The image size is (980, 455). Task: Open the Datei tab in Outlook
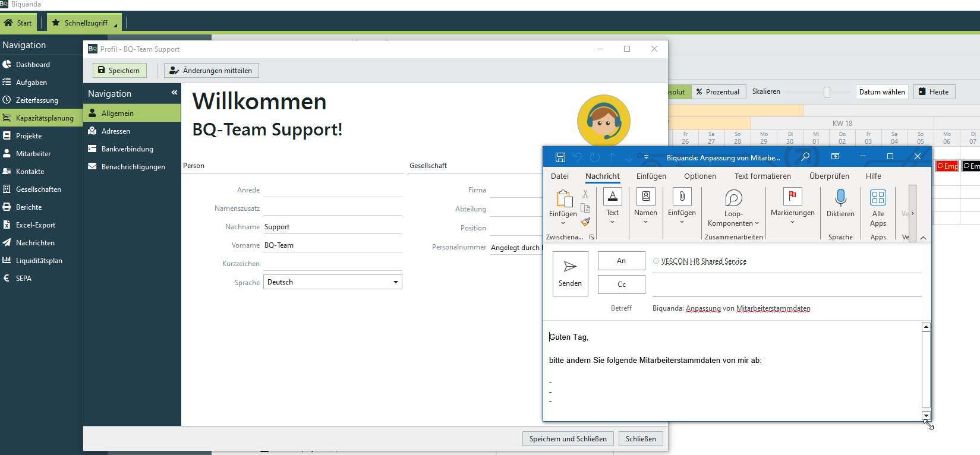(x=560, y=176)
